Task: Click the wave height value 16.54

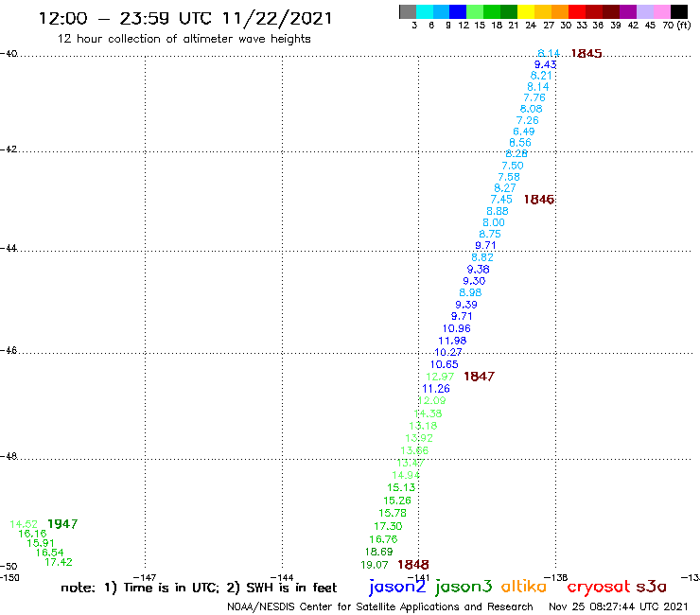Action: pyautogui.click(x=49, y=553)
